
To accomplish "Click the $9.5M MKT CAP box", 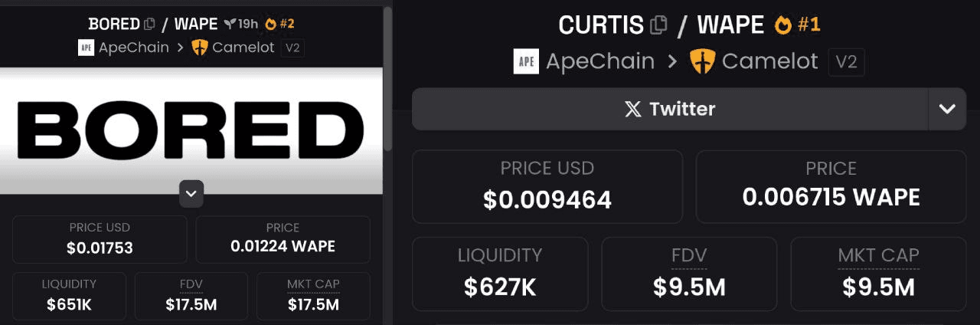I will 878,274.
